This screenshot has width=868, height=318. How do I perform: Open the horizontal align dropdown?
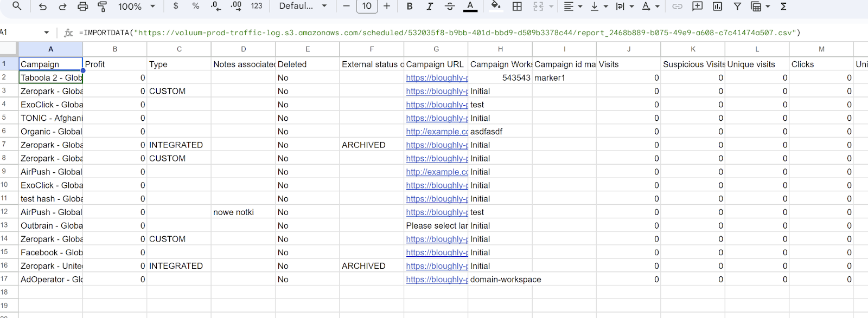pos(573,7)
